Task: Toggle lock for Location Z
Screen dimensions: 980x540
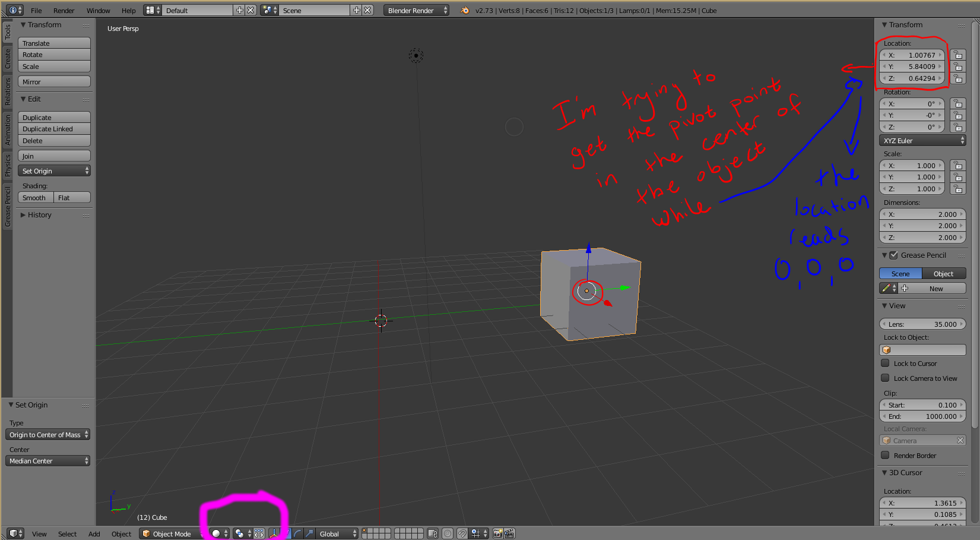Action: coord(957,78)
